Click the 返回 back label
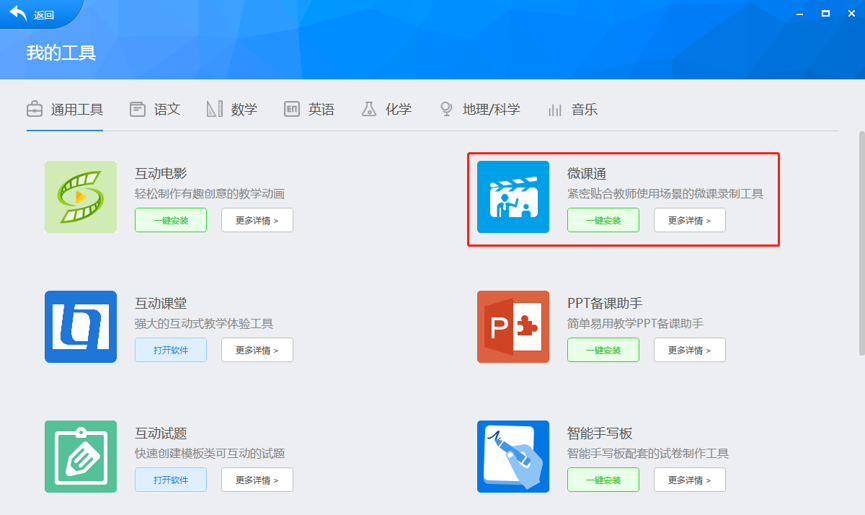The height and width of the screenshot is (515, 865). pyautogui.click(x=44, y=15)
